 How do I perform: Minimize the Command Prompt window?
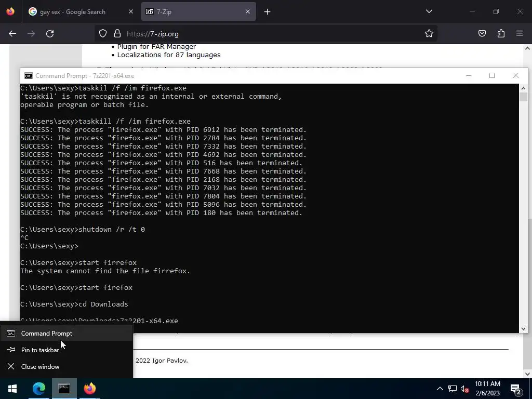[469, 75]
